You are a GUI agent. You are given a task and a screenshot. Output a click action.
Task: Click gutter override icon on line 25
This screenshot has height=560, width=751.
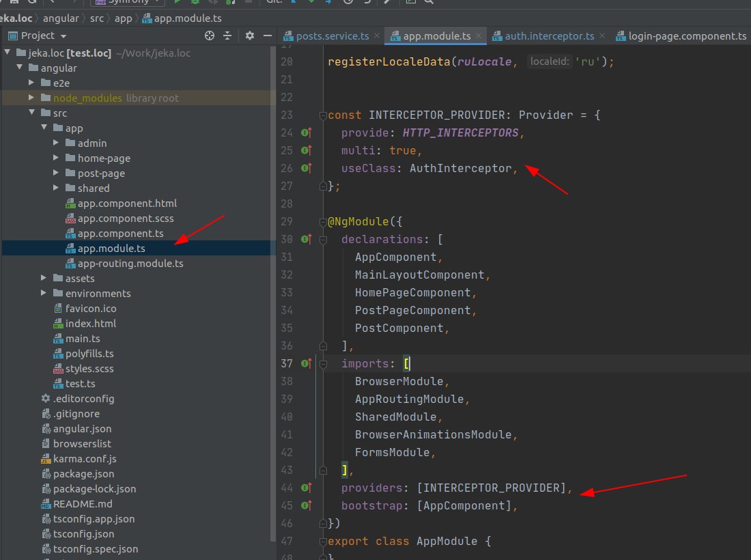point(307,150)
